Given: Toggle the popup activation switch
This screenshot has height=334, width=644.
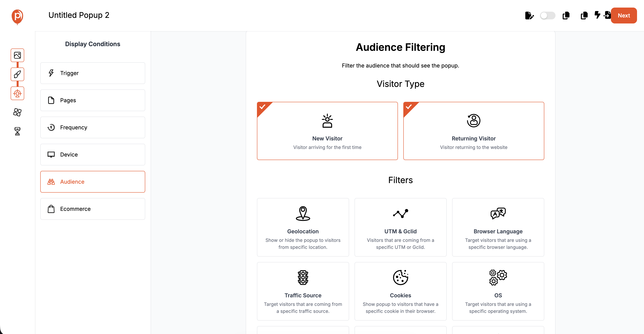Looking at the screenshot, I should 548,16.
